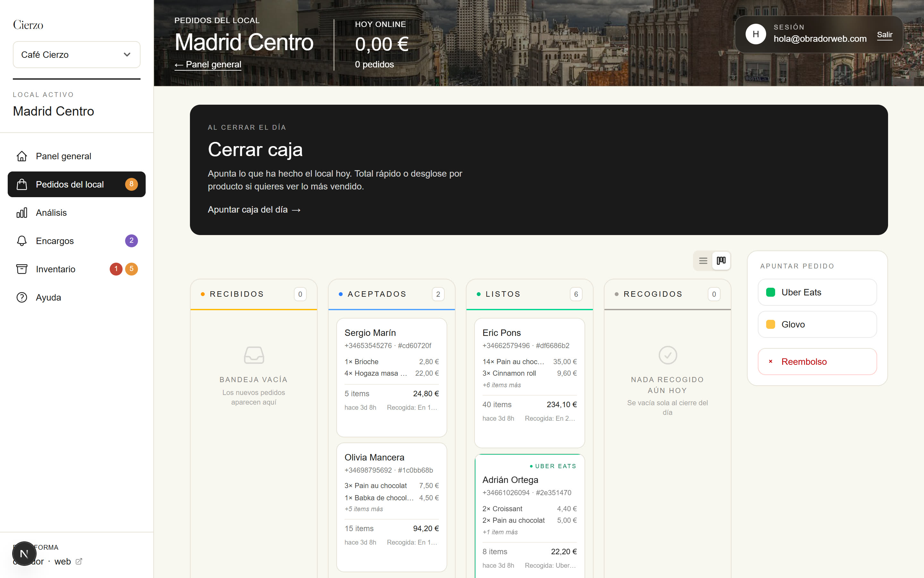Screen dimensions: 924x578
Task: Open Inventario section
Action: pos(76,269)
